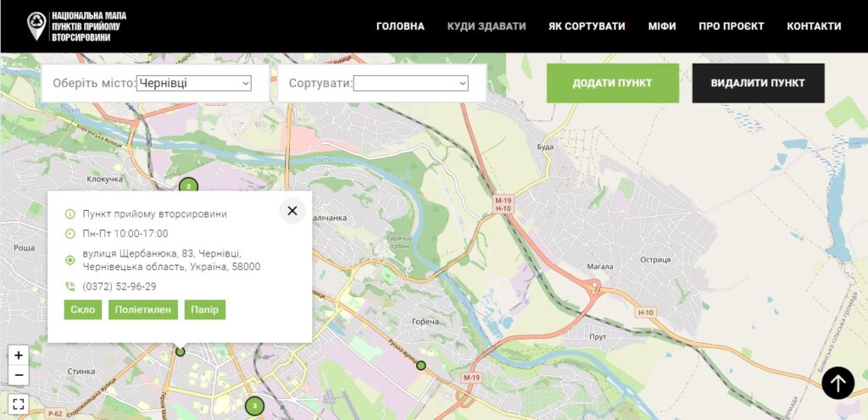Screen dimensions: 868x420
Task: Click the Поліетилен material tag
Action: [143, 310]
